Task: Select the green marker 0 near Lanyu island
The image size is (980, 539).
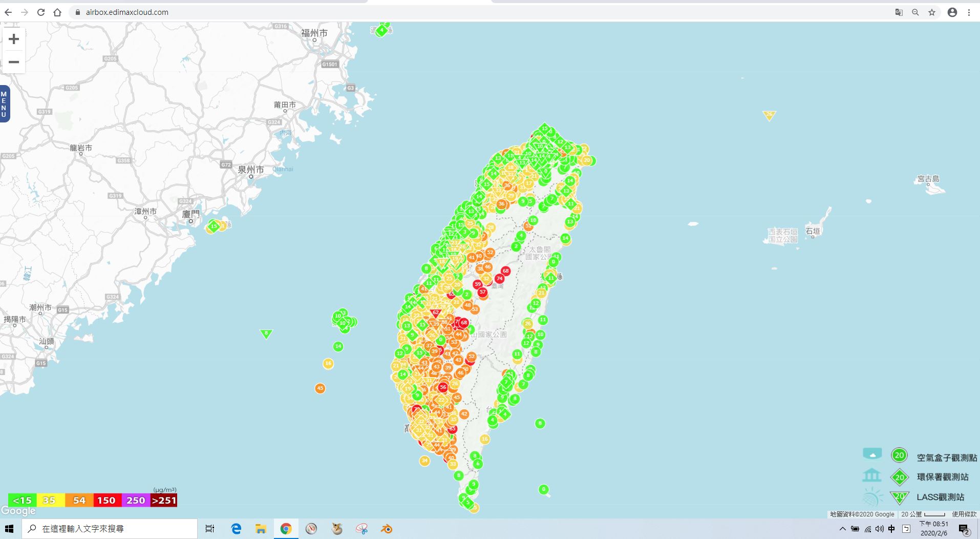Action: point(544,489)
